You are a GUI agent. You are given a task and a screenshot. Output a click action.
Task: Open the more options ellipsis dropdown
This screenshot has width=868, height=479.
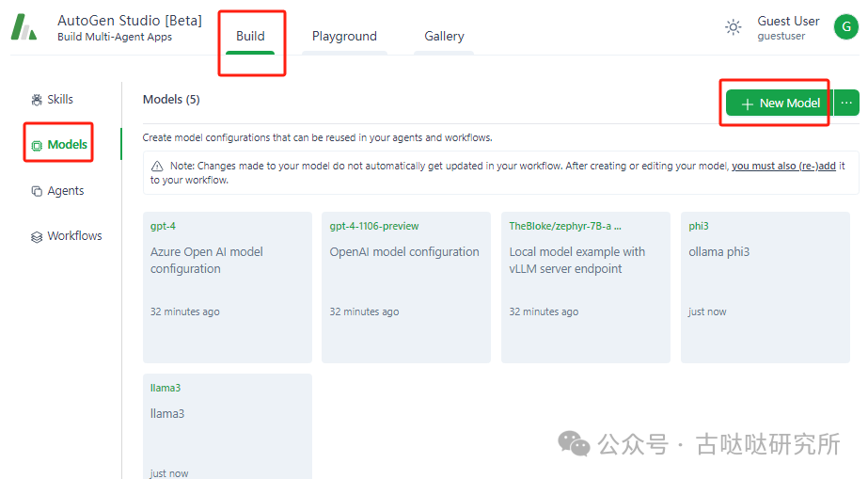(x=846, y=103)
